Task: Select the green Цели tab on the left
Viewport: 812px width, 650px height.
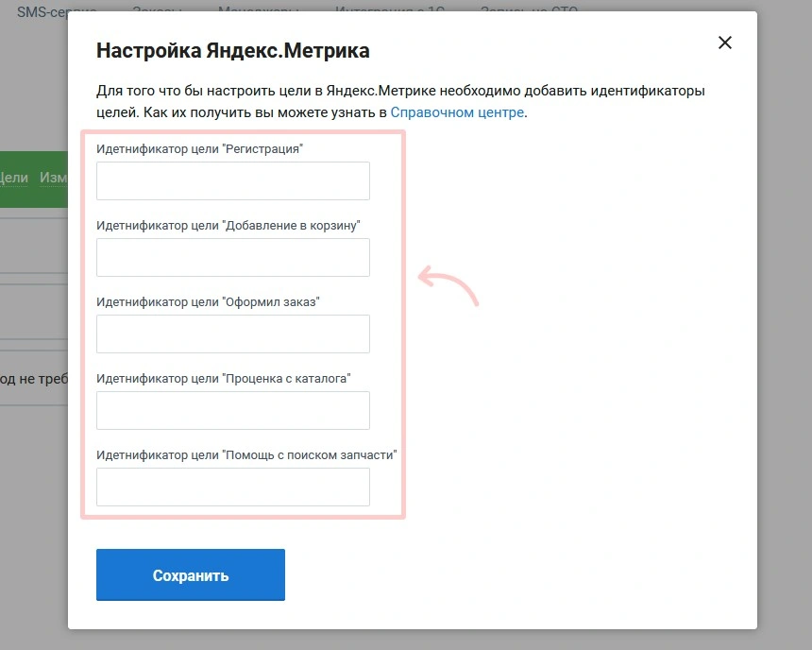Action: coord(11,177)
